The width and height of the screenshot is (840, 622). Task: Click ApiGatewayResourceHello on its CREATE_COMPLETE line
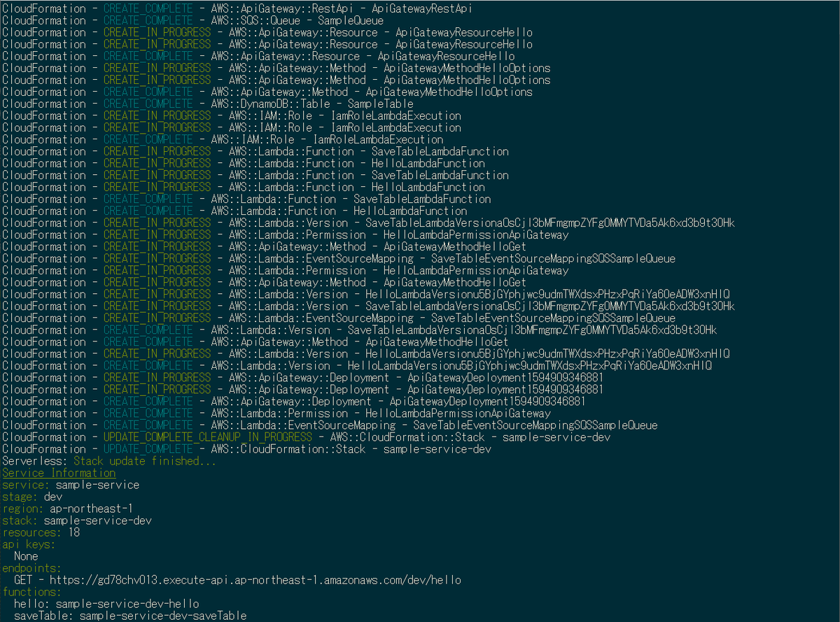(x=446, y=56)
